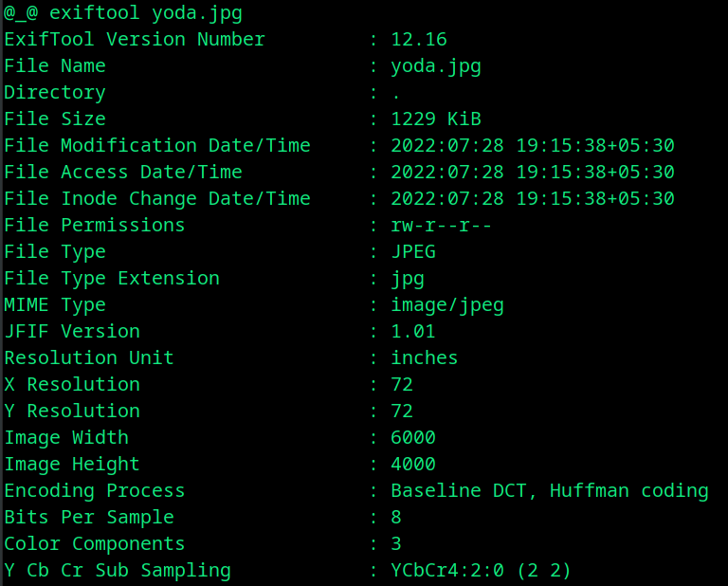The width and height of the screenshot is (728, 586).
Task: Click the File Name value yoda.jpg
Action: pos(436,65)
